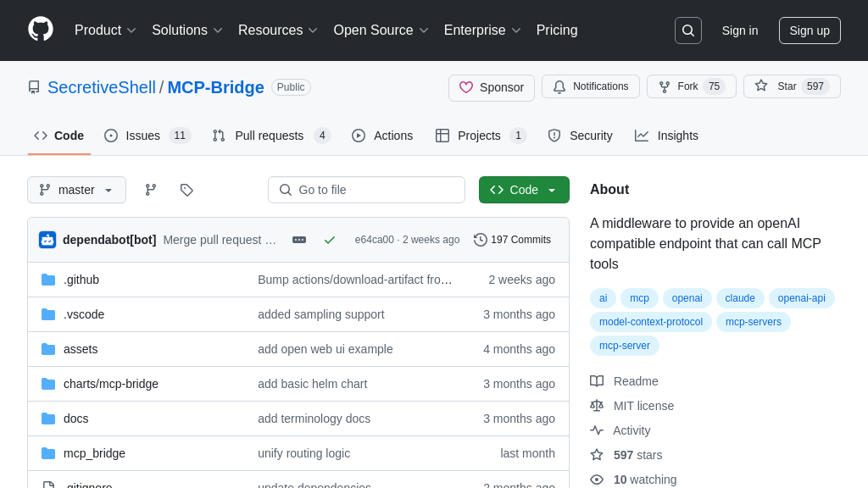Open the master branch dropdown
The width and height of the screenshot is (868, 488).
[76, 190]
